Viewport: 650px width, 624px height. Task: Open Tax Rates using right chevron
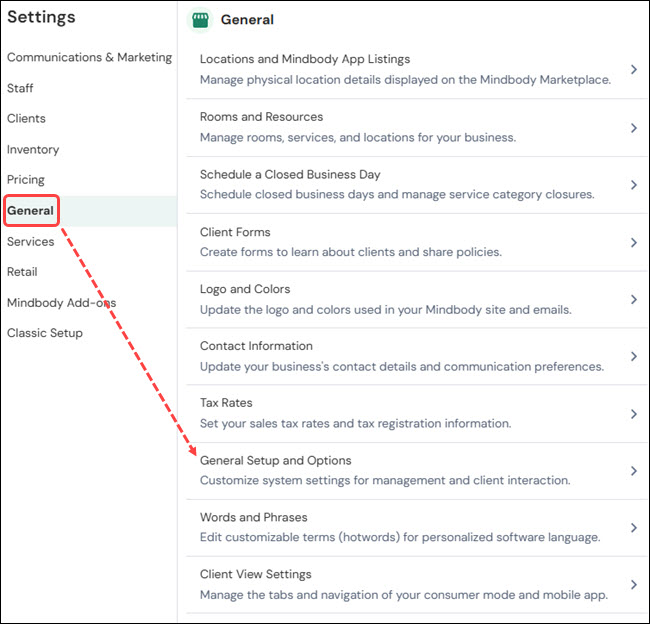[x=634, y=414]
